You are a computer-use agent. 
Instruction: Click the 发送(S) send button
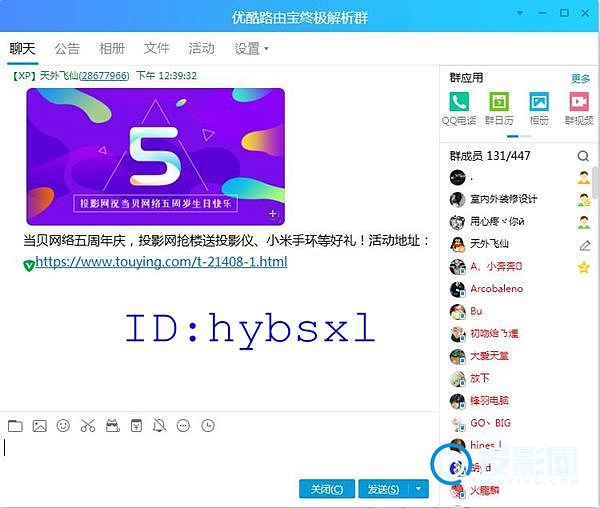pyautogui.click(x=384, y=489)
